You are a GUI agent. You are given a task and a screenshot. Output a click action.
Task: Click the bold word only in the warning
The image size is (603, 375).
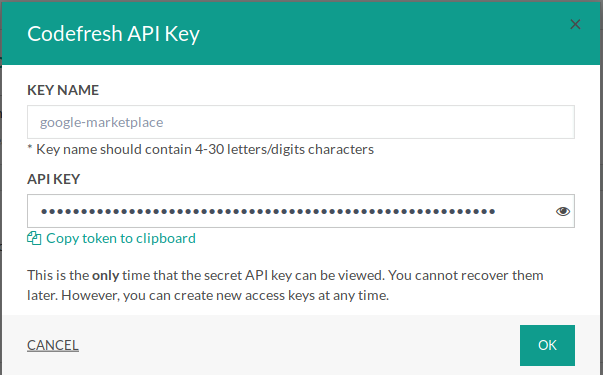tap(105, 276)
